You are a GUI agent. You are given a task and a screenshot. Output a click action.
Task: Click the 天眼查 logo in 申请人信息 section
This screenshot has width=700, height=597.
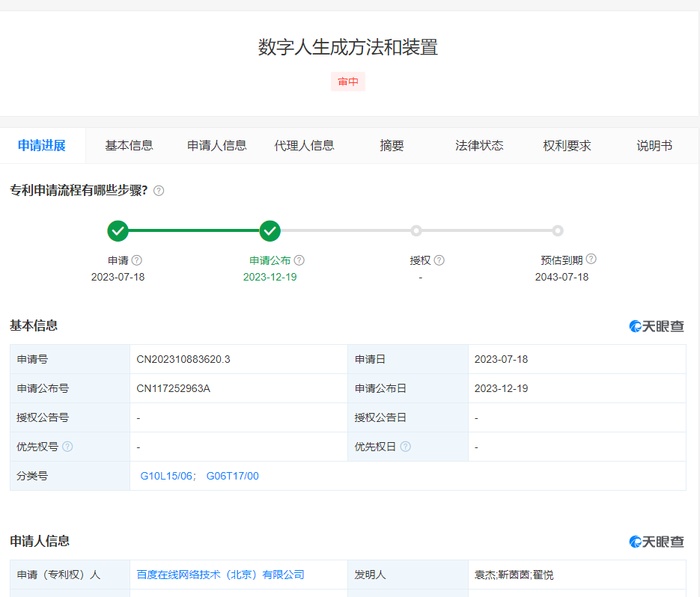click(x=657, y=542)
